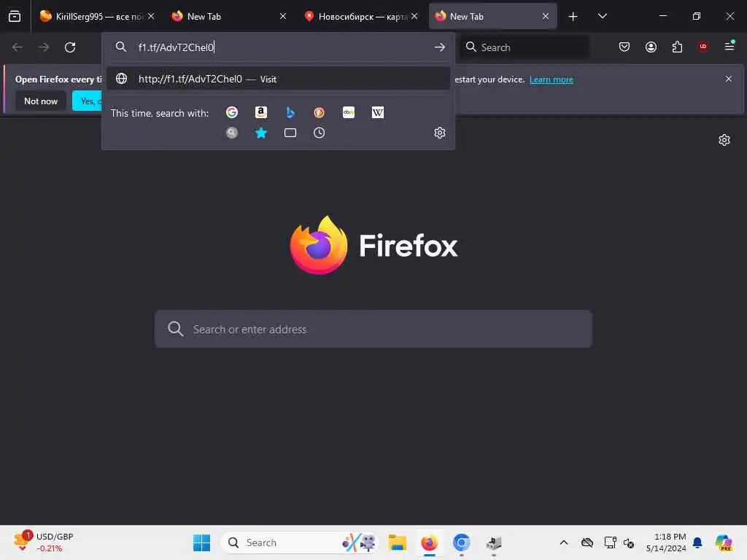This screenshot has height=560, width=747.
Task: Open Firefox View tab list icon
Action: coord(15,16)
